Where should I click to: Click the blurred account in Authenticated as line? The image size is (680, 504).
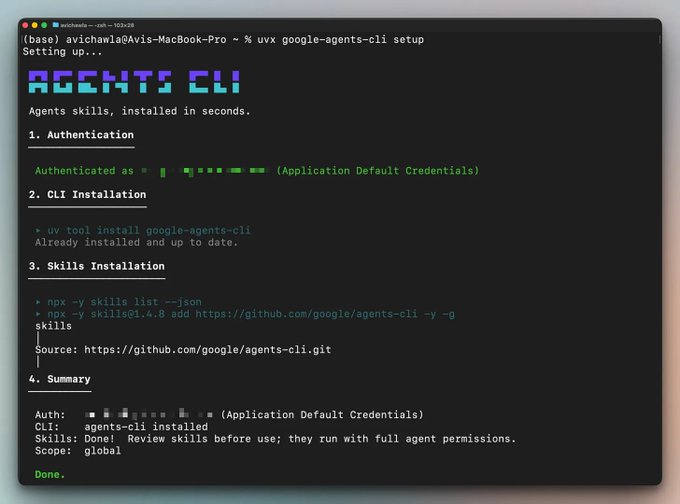(x=204, y=171)
